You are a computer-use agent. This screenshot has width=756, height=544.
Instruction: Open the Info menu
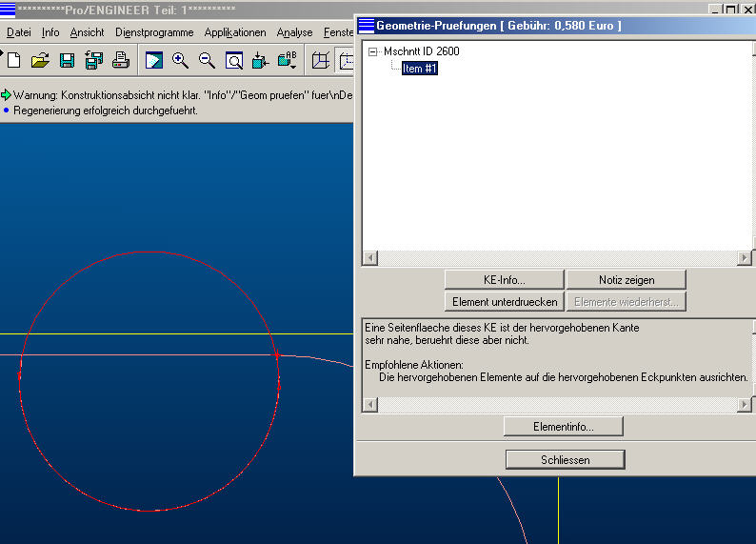point(50,32)
